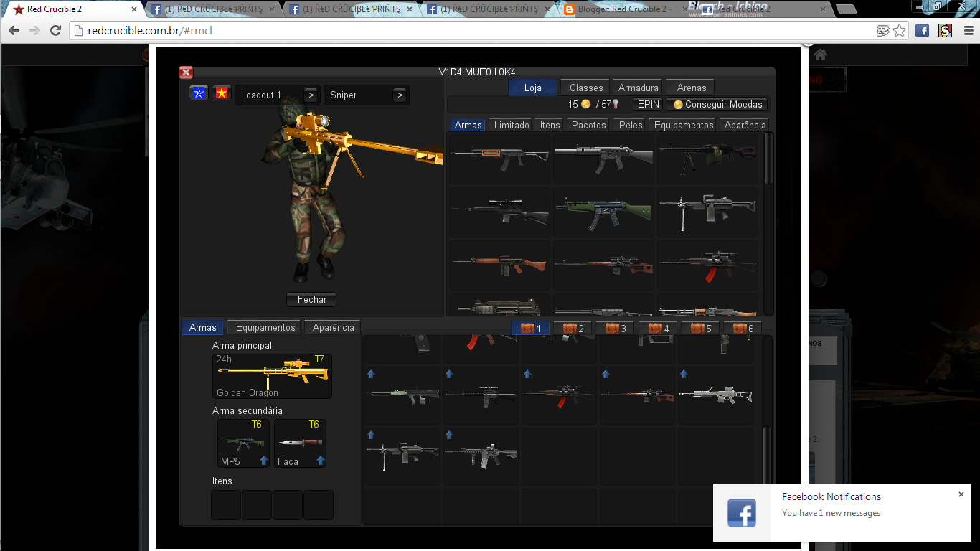Select the Itens category tab
Viewport: 980px width, 551px height.
pyautogui.click(x=550, y=125)
